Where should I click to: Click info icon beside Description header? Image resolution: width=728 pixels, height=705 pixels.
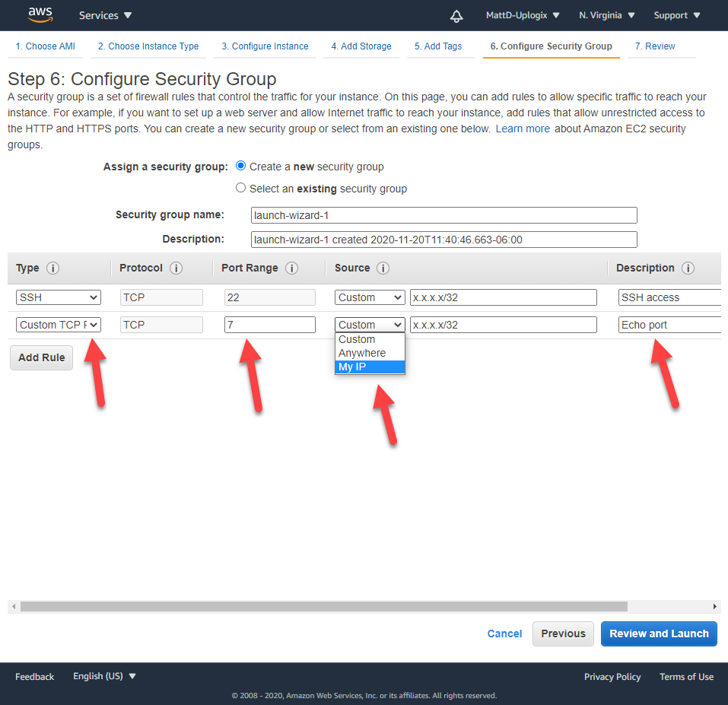click(x=688, y=268)
